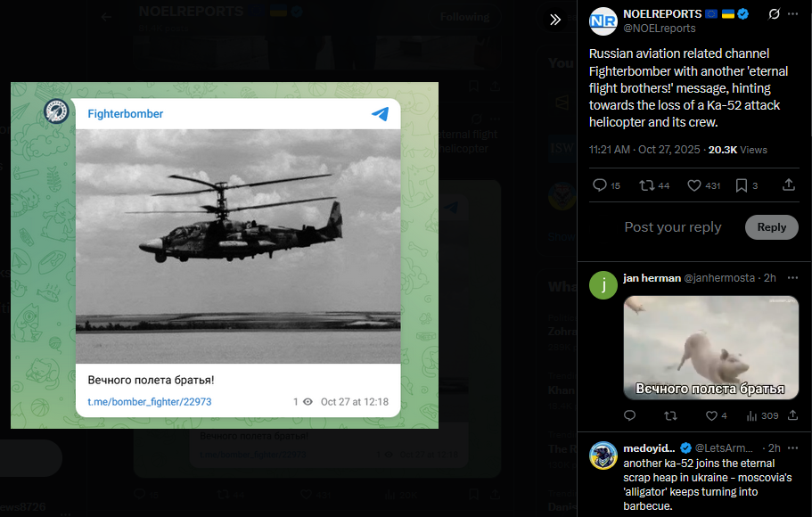Open the jan herman username link
This screenshot has width=812, height=517.
click(x=652, y=278)
